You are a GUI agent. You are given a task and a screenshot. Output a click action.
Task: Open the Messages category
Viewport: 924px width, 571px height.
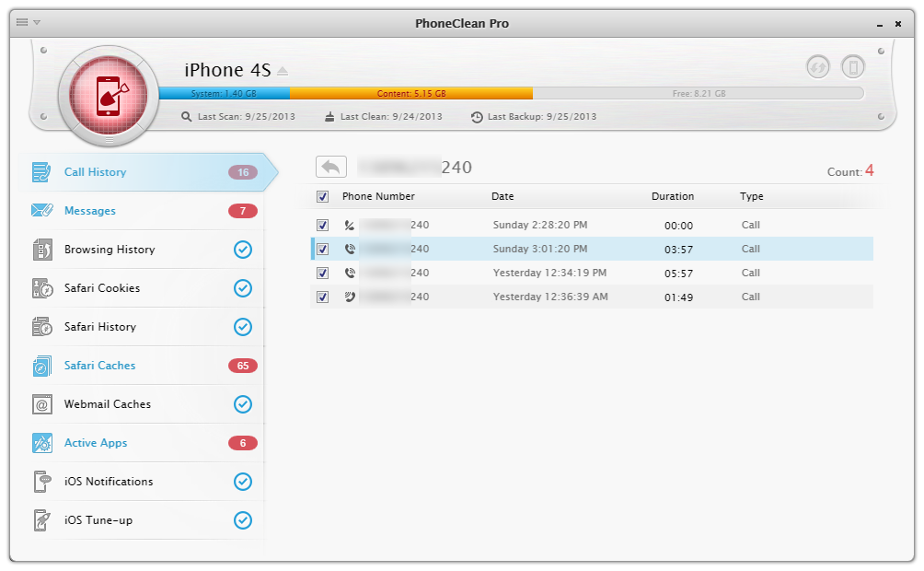coord(90,211)
